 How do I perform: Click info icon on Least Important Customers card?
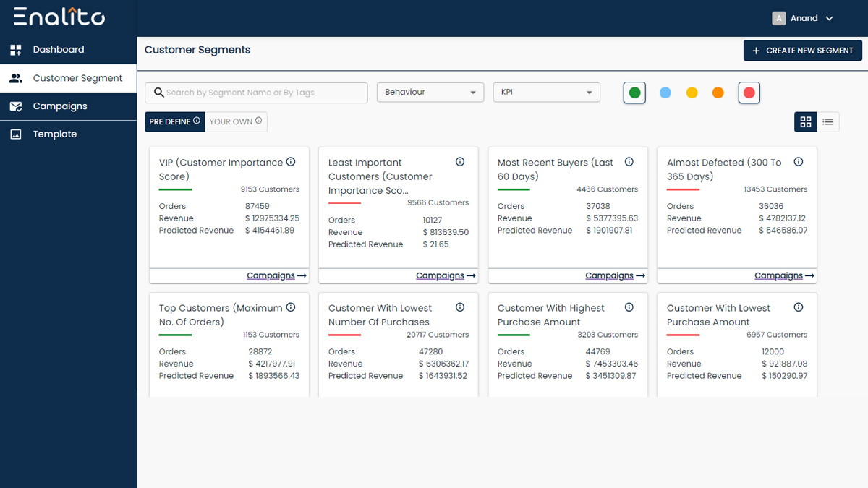[x=460, y=162]
